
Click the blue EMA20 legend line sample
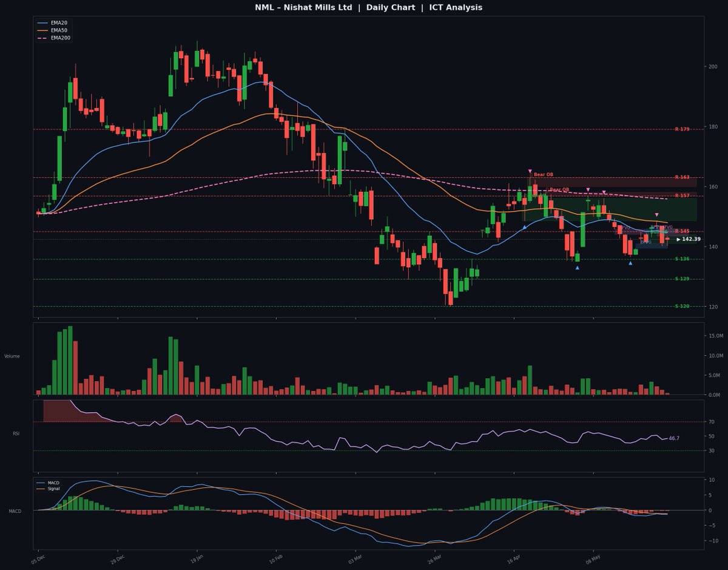[42, 22]
